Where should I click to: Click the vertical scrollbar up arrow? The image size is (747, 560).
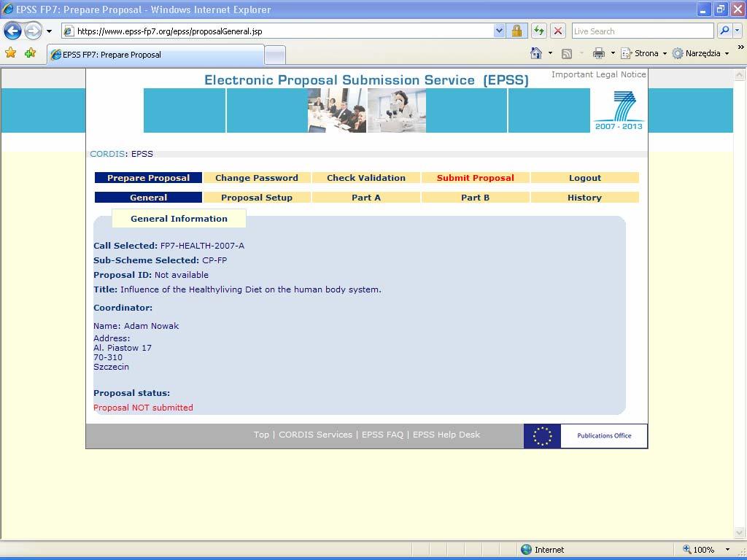[740, 75]
